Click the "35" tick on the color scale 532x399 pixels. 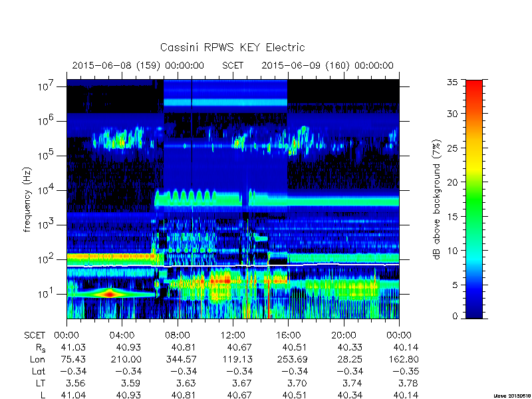click(452, 82)
